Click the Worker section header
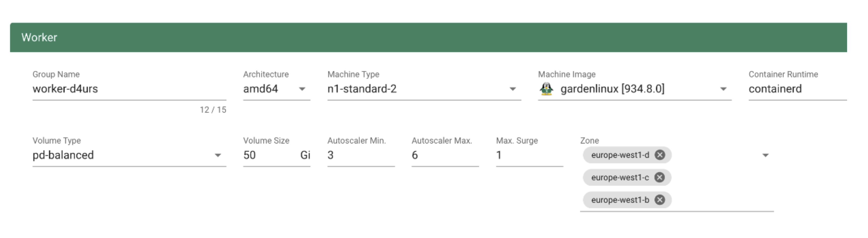Viewport: 868px width, 238px height. 428,37
